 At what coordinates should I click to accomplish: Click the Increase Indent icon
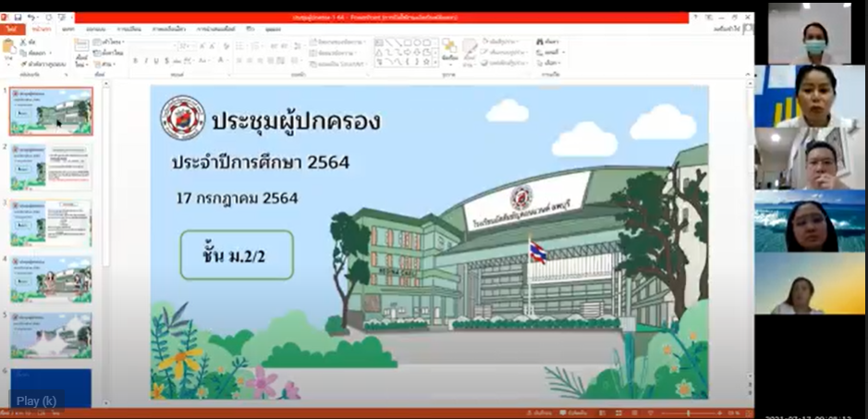[x=284, y=46]
